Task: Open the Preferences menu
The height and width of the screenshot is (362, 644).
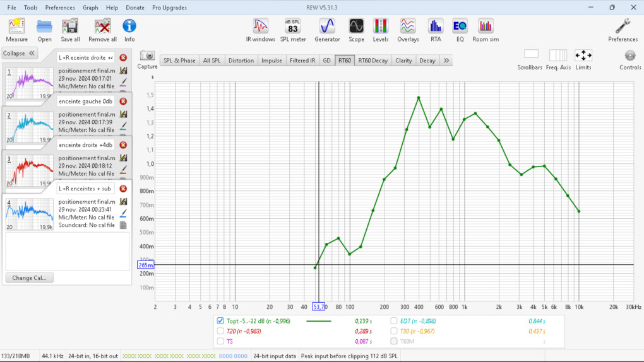Action: [x=60, y=8]
